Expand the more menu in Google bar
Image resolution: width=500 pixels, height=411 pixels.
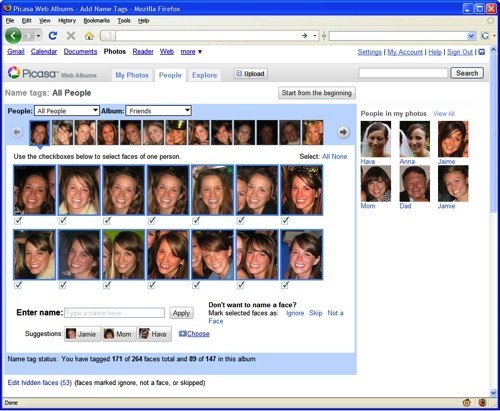[x=191, y=52]
